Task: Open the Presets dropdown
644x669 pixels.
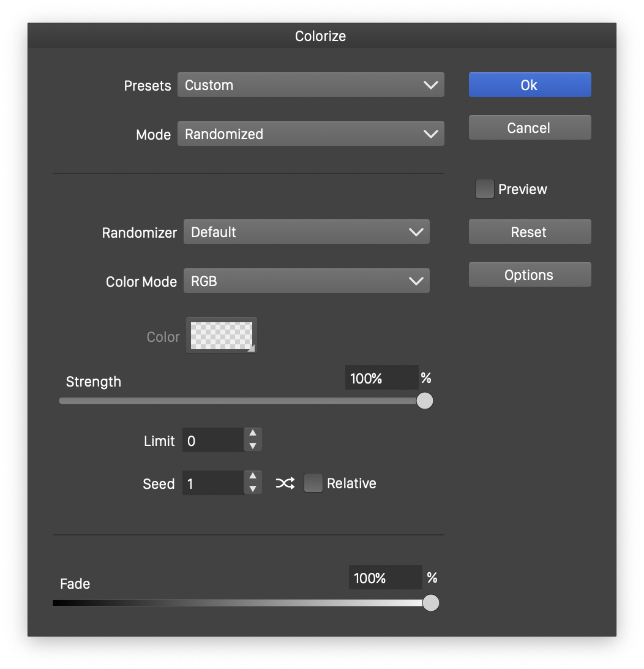Action: 310,85
